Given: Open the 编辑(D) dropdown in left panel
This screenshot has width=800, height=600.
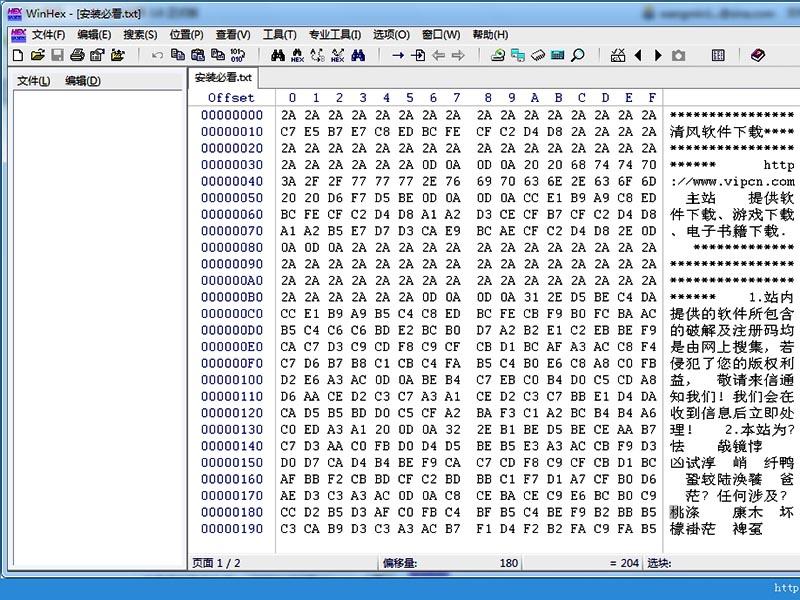Looking at the screenshot, I should [x=82, y=80].
